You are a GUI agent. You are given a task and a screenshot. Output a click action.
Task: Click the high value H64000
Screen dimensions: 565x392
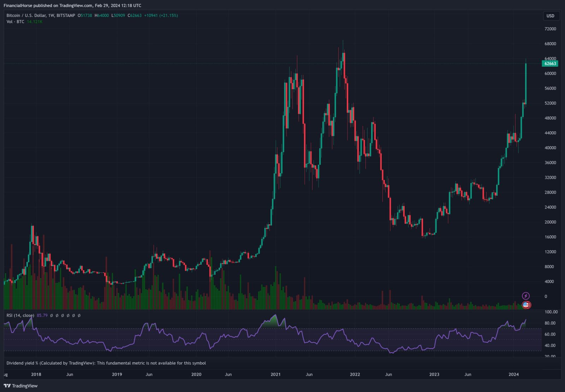(x=102, y=16)
